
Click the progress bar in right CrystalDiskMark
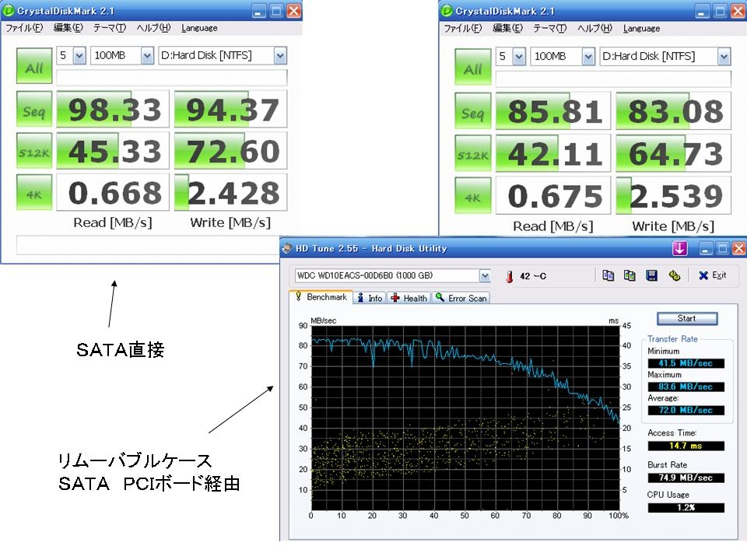click(613, 79)
